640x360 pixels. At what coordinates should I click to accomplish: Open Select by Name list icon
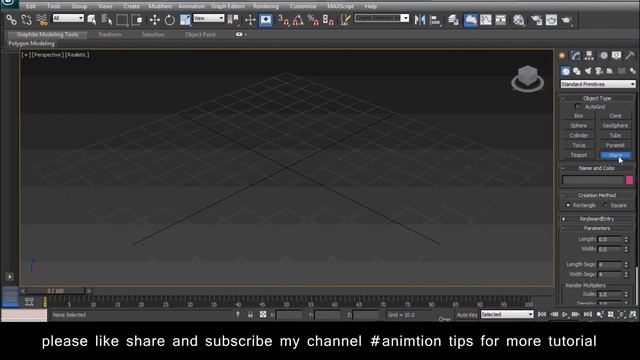point(107,20)
